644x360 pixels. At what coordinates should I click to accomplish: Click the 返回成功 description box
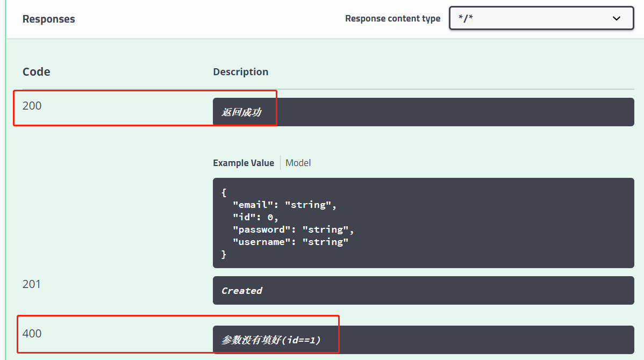[424, 112]
